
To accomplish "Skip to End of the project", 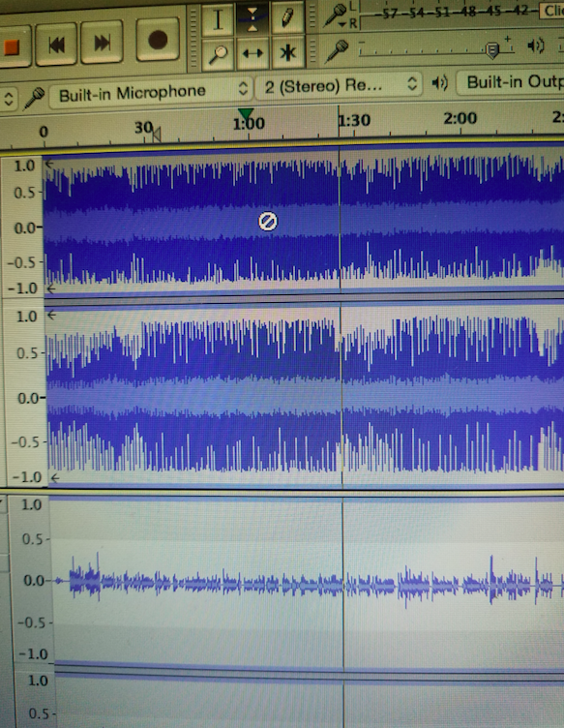I will click(x=102, y=43).
